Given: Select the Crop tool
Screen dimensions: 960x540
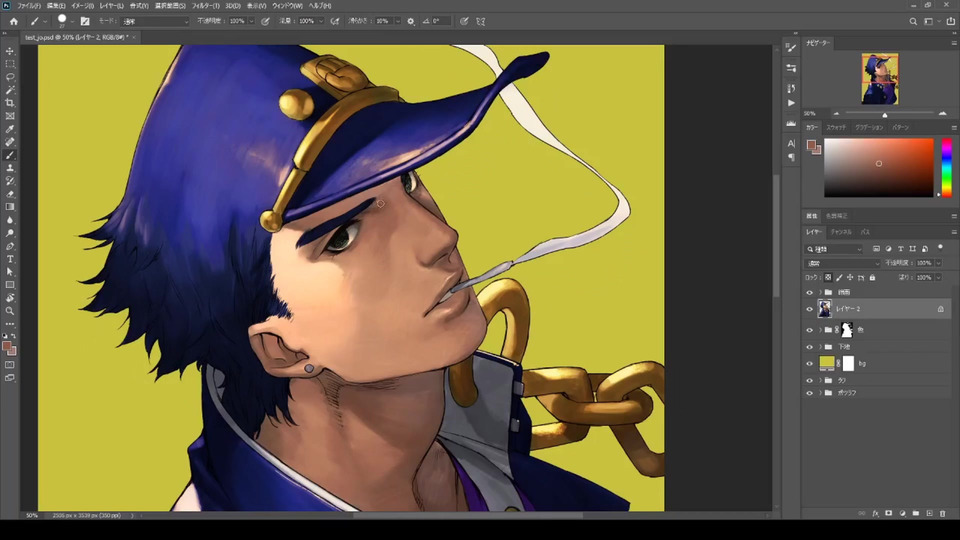Looking at the screenshot, I should coord(10,103).
